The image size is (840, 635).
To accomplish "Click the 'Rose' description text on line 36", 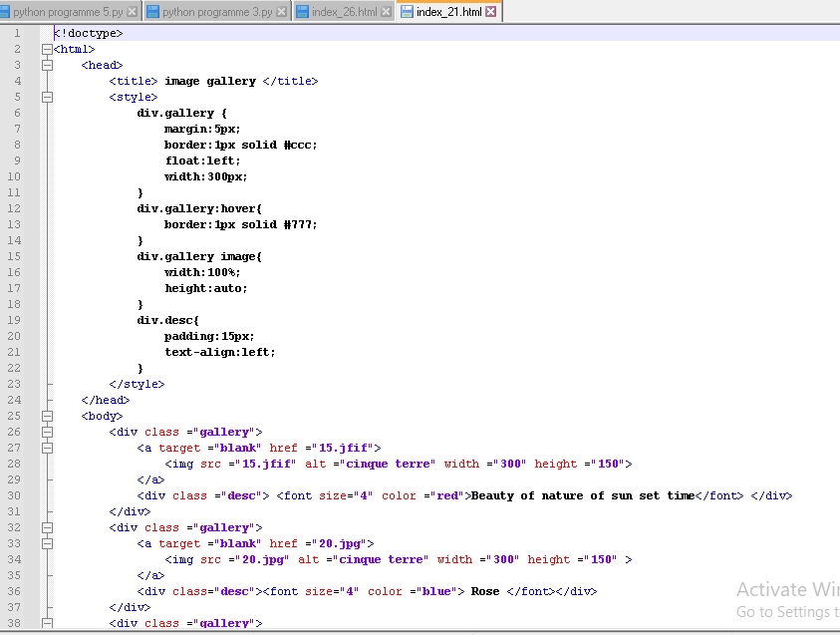I will [485, 591].
